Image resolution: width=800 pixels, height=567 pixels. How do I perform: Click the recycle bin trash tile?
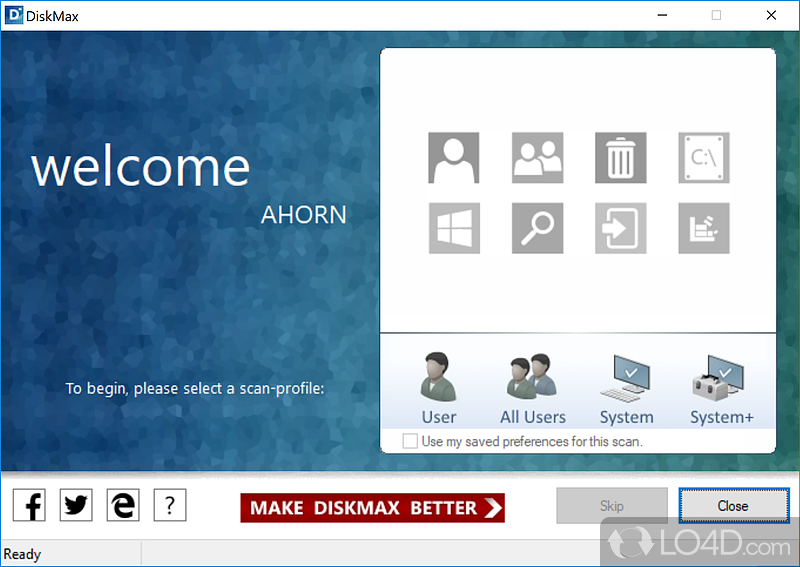[620, 158]
